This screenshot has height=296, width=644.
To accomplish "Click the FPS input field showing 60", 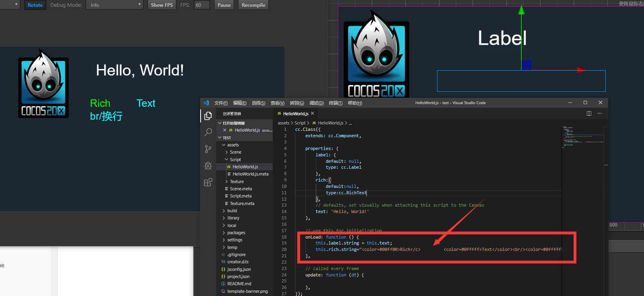I will coord(202,5).
